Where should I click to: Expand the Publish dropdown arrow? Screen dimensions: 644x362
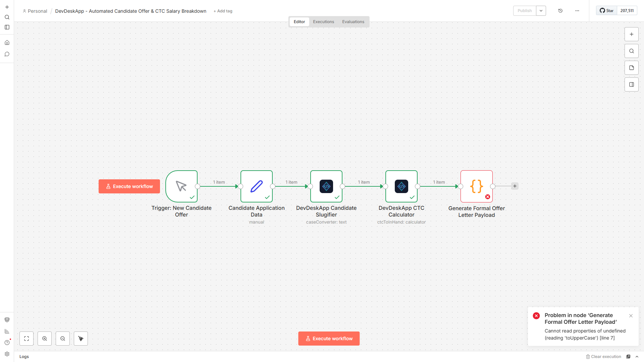pos(541,11)
